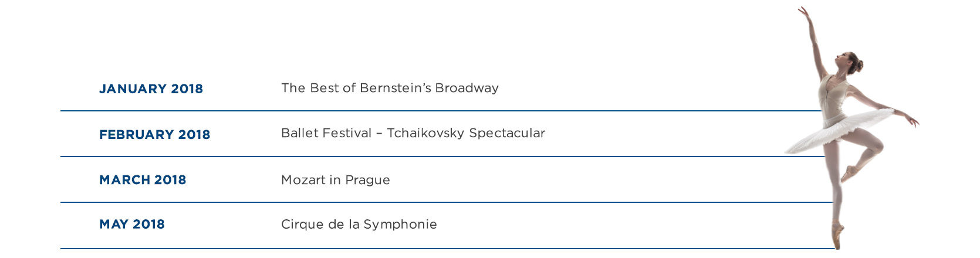Click the bottom divider under May row

(447, 249)
